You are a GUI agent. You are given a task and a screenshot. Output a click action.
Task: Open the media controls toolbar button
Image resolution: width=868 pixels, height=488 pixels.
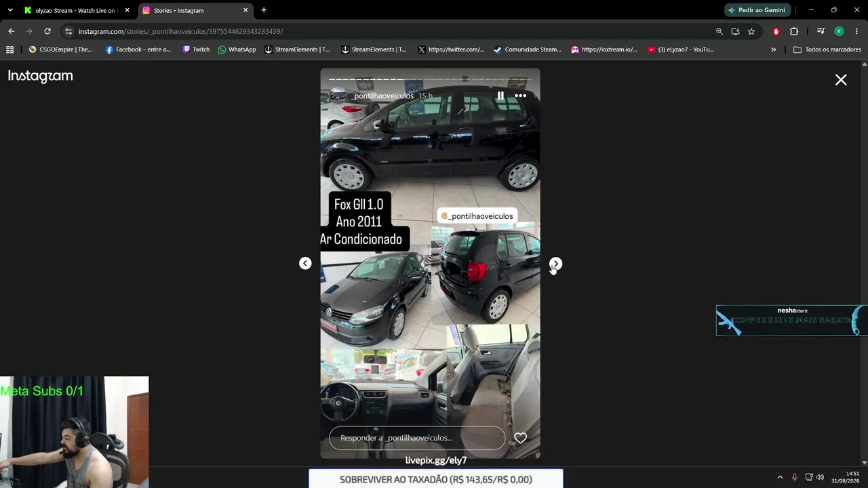[821, 31]
